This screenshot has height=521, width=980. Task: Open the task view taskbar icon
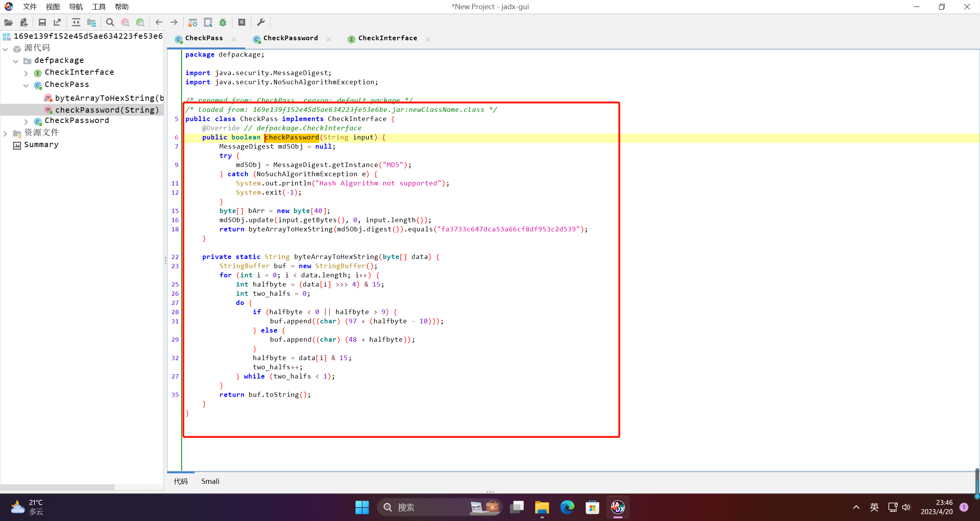coord(517,507)
